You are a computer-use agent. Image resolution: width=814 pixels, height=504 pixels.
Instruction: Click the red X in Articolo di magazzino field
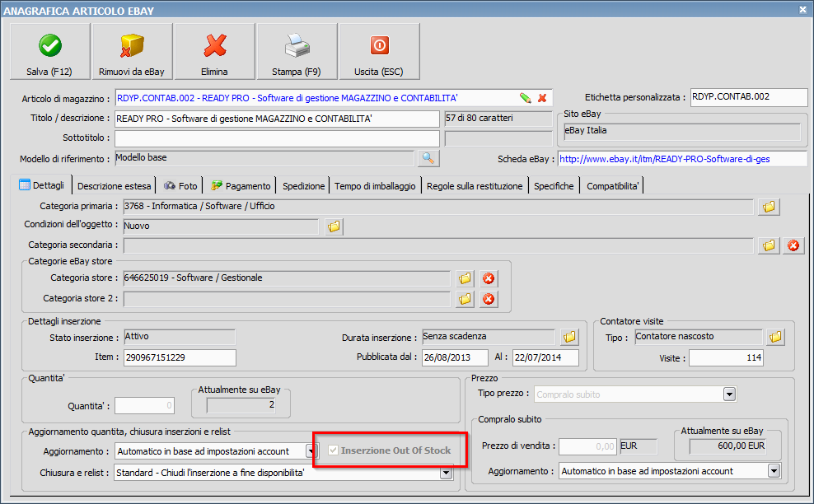542,98
